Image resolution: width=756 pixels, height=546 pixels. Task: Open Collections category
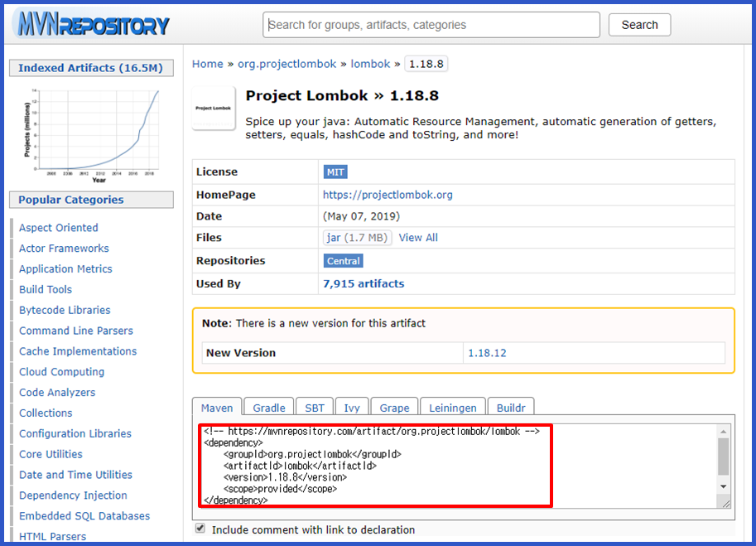pyautogui.click(x=46, y=413)
